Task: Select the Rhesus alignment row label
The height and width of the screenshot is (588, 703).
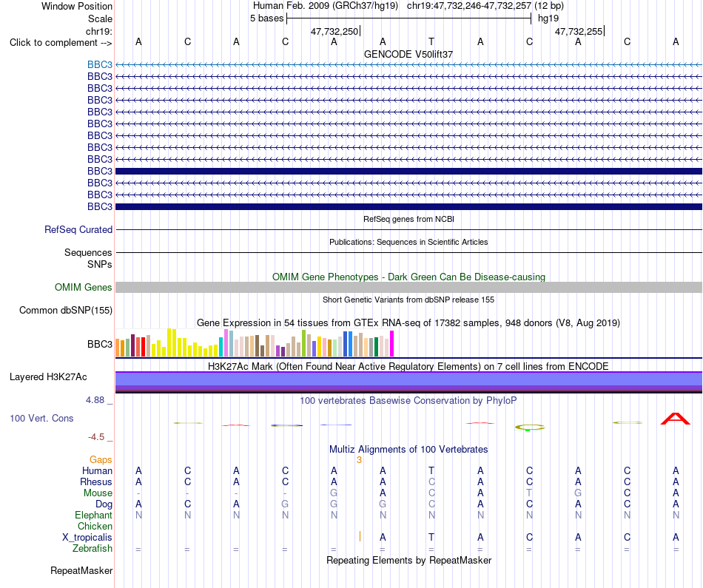Action: (x=96, y=481)
